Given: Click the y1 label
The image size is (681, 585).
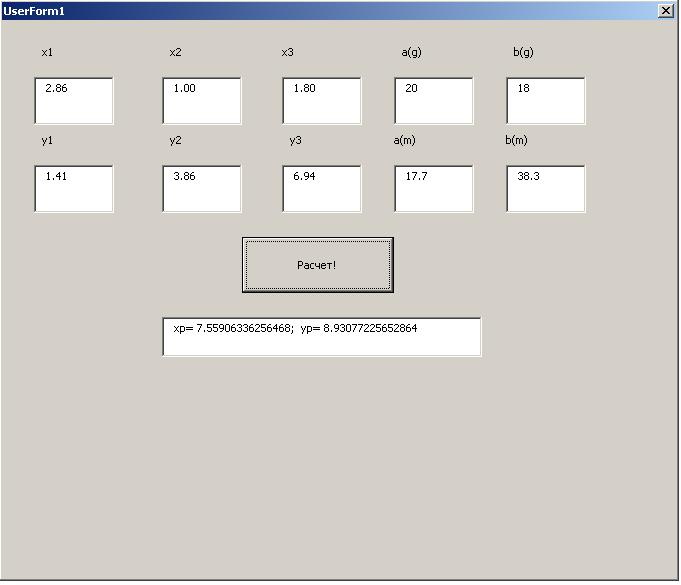Looking at the screenshot, I should tap(47, 140).
